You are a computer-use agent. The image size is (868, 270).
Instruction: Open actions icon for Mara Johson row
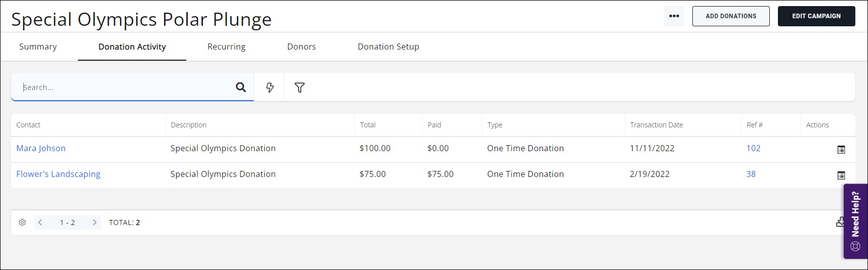[841, 150]
